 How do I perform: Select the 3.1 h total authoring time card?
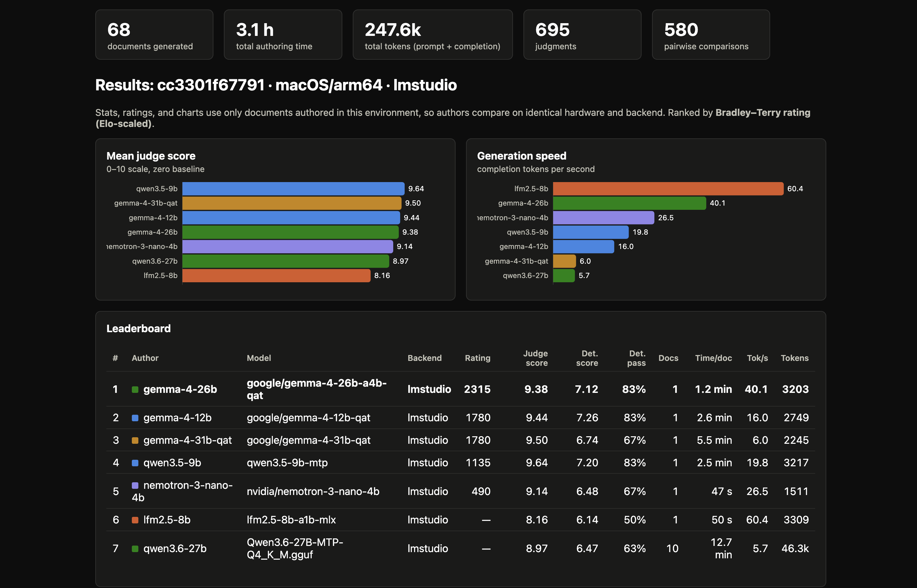tap(283, 35)
